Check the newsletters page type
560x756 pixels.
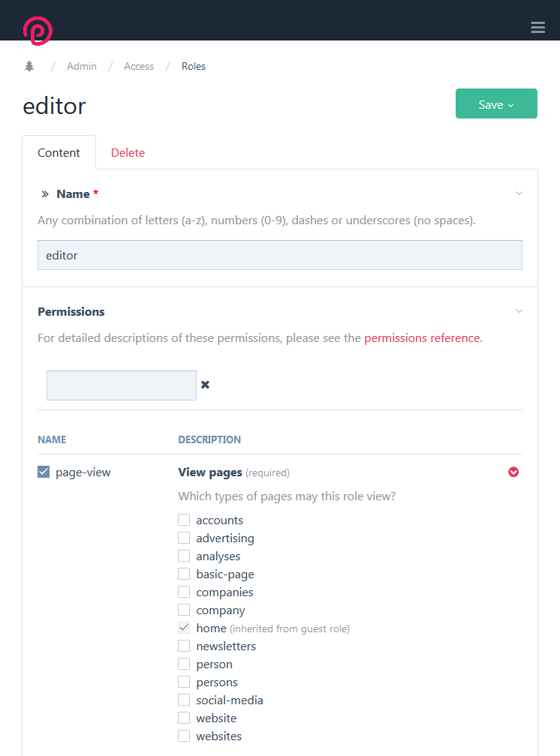tap(183, 646)
